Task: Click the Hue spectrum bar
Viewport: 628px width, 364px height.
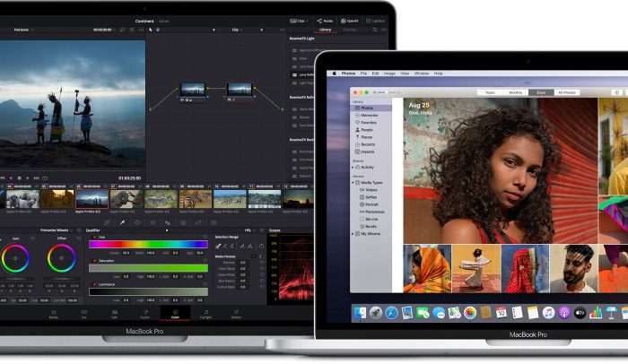Action: click(x=148, y=244)
